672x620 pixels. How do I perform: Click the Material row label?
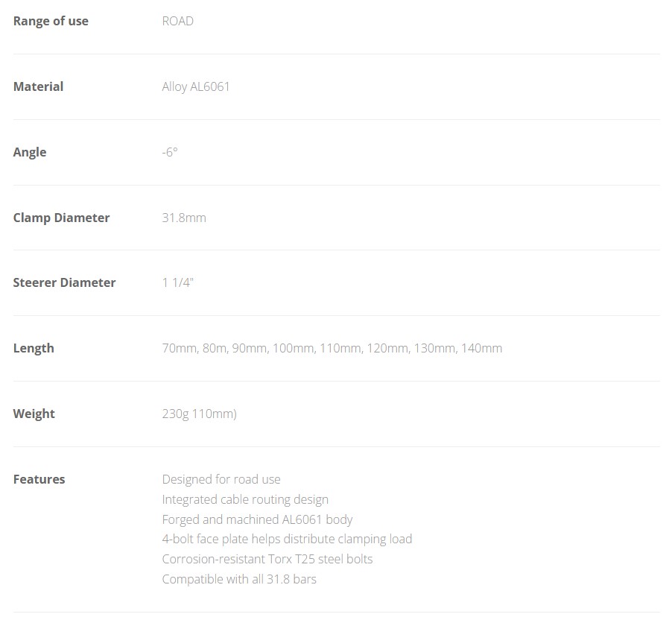38,86
